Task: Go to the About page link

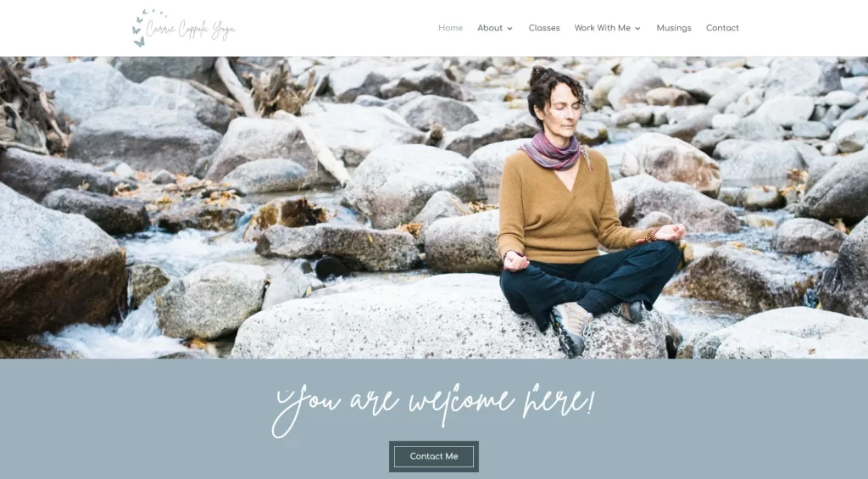Action: point(490,28)
